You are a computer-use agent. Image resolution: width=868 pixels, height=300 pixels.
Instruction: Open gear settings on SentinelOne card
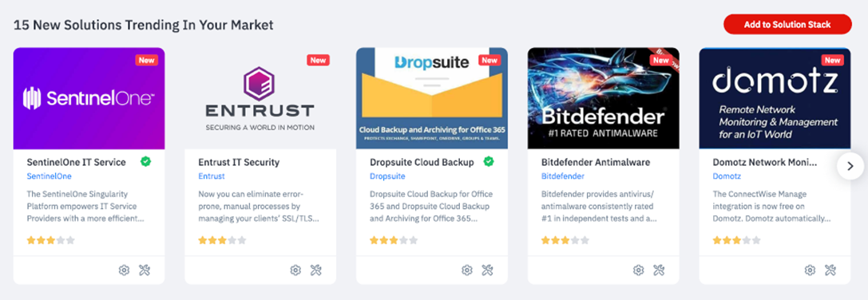[124, 270]
